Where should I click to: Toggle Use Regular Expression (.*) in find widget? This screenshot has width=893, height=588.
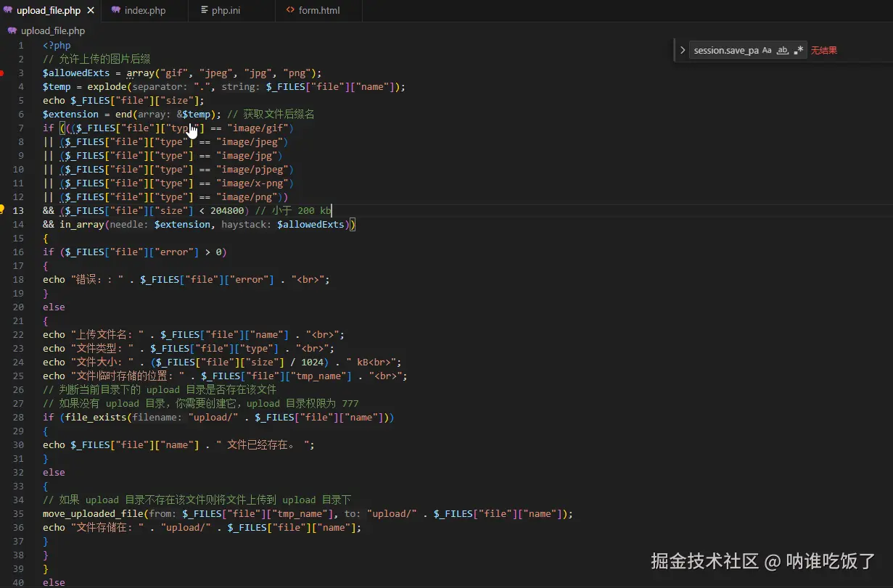(799, 50)
